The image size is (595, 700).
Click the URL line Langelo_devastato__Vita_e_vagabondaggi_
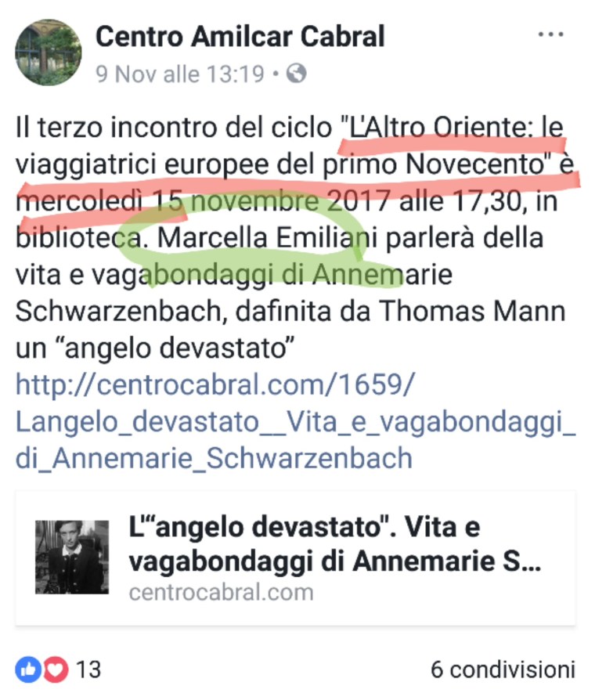point(296,421)
